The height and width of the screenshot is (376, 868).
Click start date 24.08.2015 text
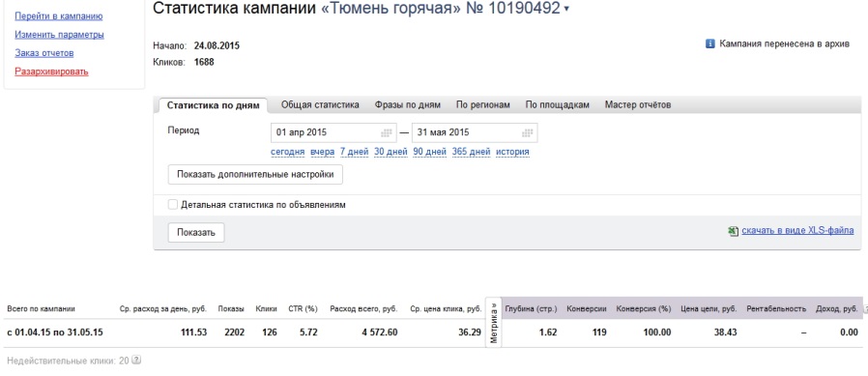coord(217,46)
